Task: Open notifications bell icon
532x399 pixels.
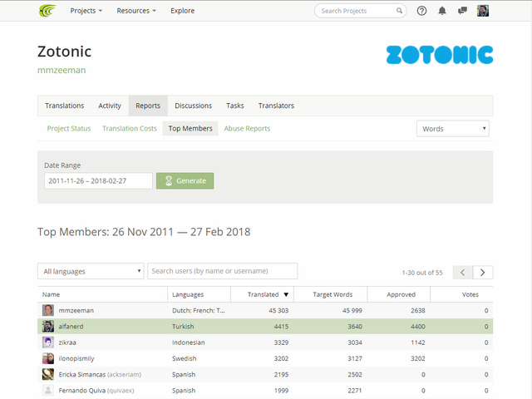Action: click(442, 11)
